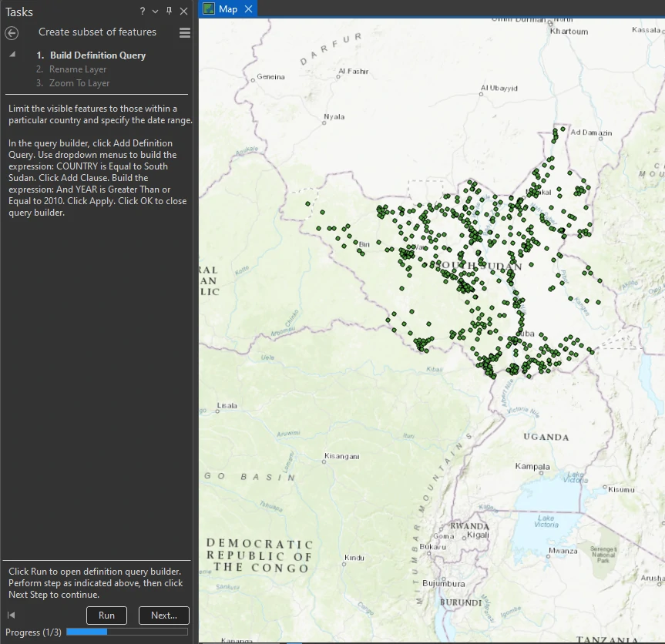Switch to the Map view tab

tap(228, 9)
